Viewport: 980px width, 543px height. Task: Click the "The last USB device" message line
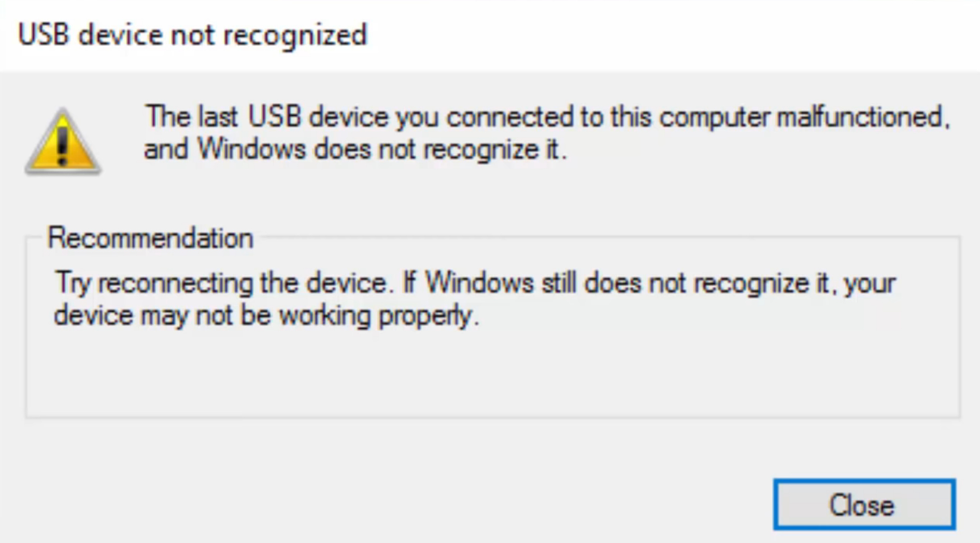(547, 116)
